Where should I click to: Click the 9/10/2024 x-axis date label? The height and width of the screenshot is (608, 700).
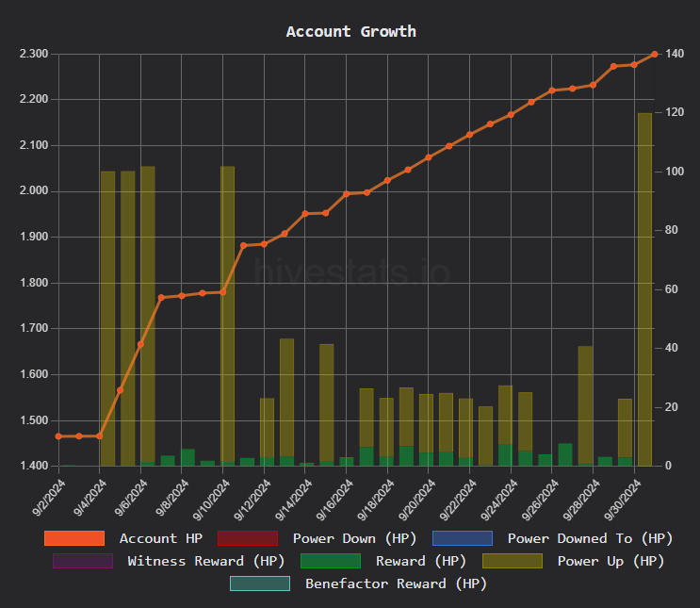tap(211, 500)
